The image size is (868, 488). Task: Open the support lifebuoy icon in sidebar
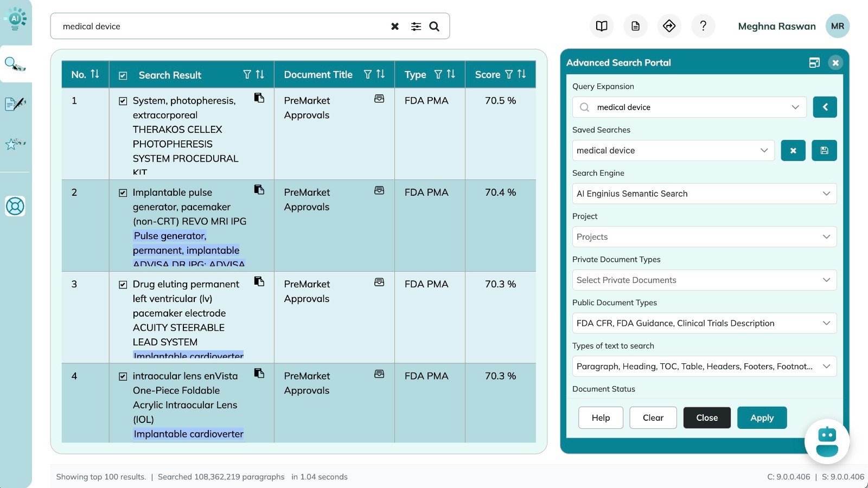pos(15,206)
